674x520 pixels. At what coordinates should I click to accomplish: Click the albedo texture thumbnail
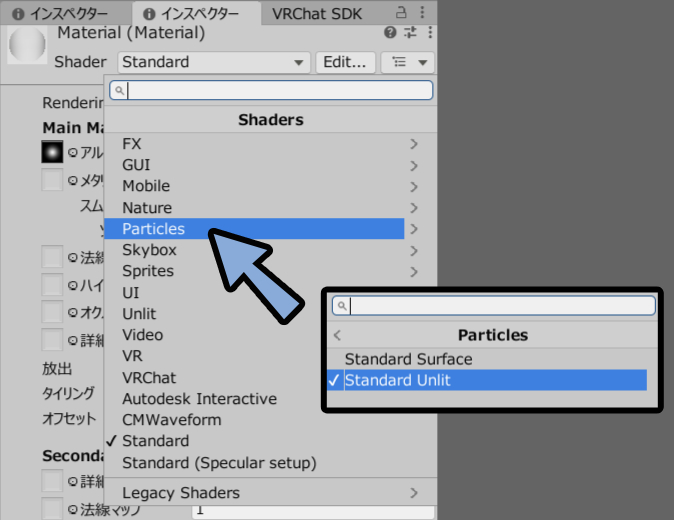point(52,152)
